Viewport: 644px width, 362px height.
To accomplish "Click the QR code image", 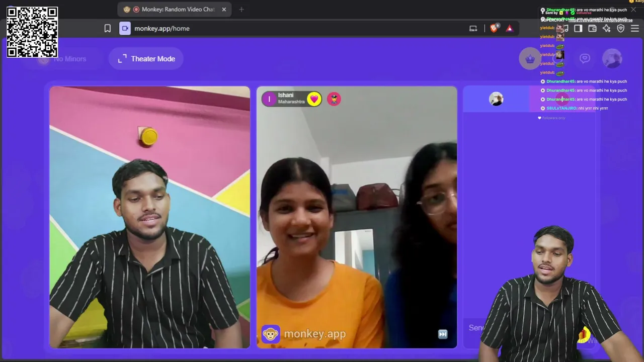I will pyautogui.click(x=32, y=32).
